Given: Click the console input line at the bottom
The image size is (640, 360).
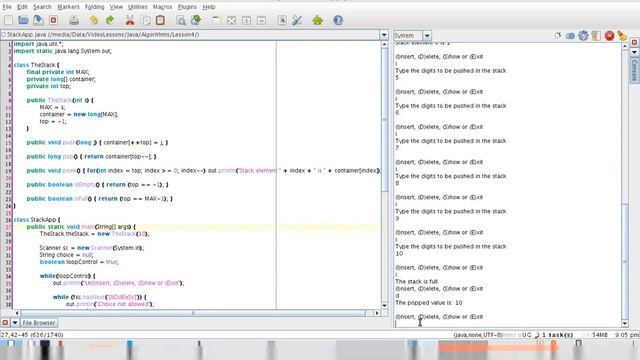Looking at the screenshot, I should 507,324.
